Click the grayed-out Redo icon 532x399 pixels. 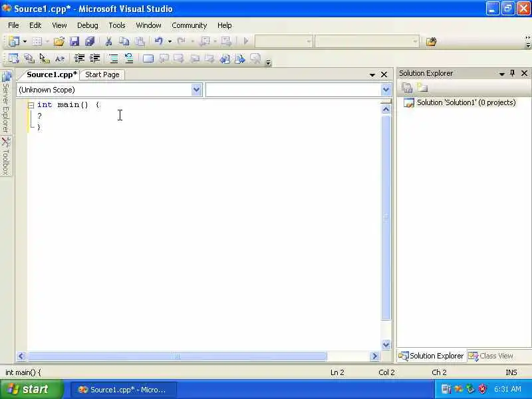pyautogui.click(x=181, y=41)
